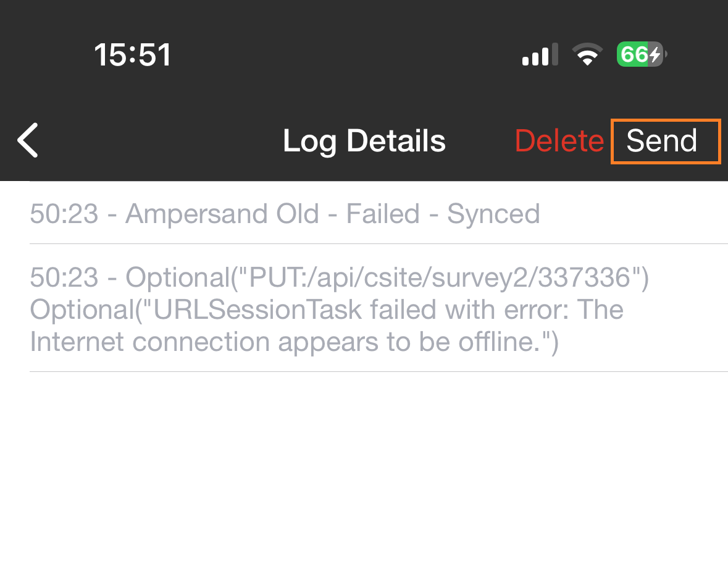Tap the PUT api csite survey2 log line
The height and width of the screenshot is (574, 728).
(339, 277)
